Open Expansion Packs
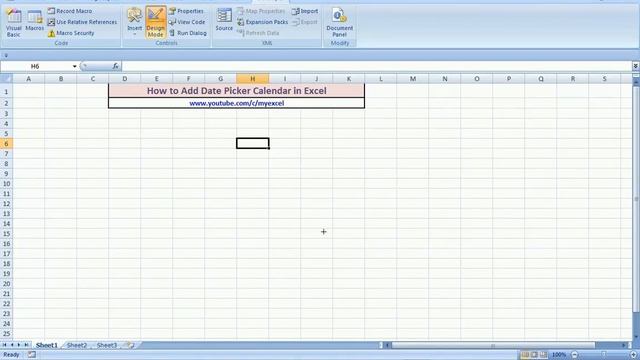Viewport: 640px width, 360px height. click(262, 22)
